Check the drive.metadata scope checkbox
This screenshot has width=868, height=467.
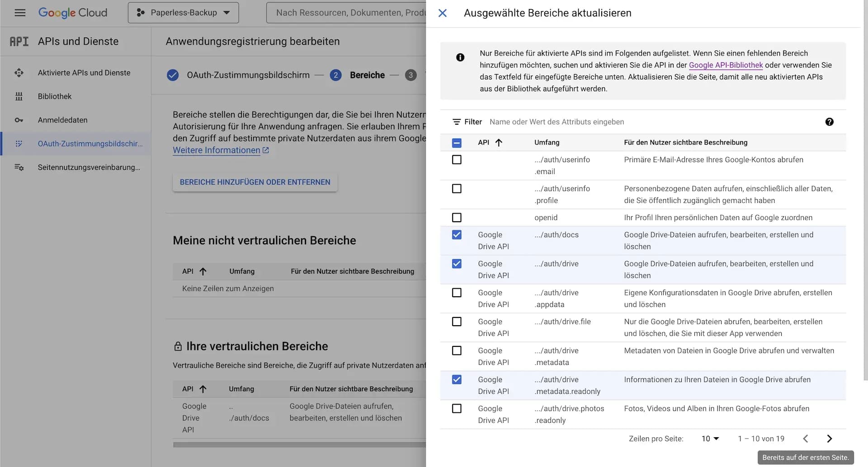pos(457,350)
